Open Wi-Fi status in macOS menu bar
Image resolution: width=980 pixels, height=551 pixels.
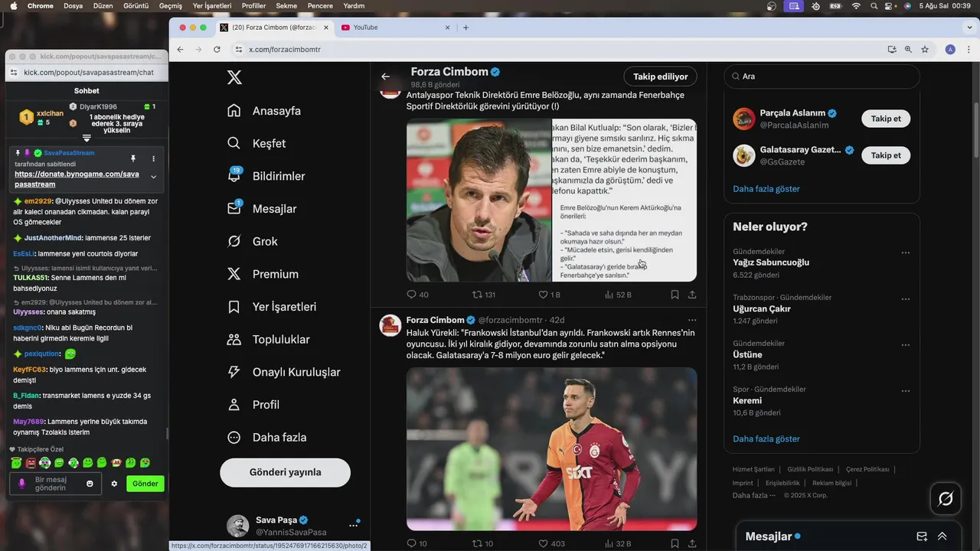(x=856, y=5)
